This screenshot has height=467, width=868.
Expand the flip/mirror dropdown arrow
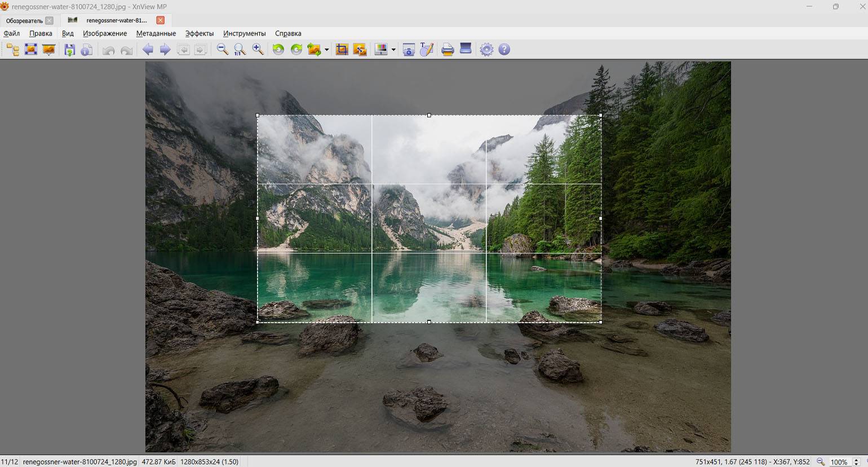coord(326,50)
